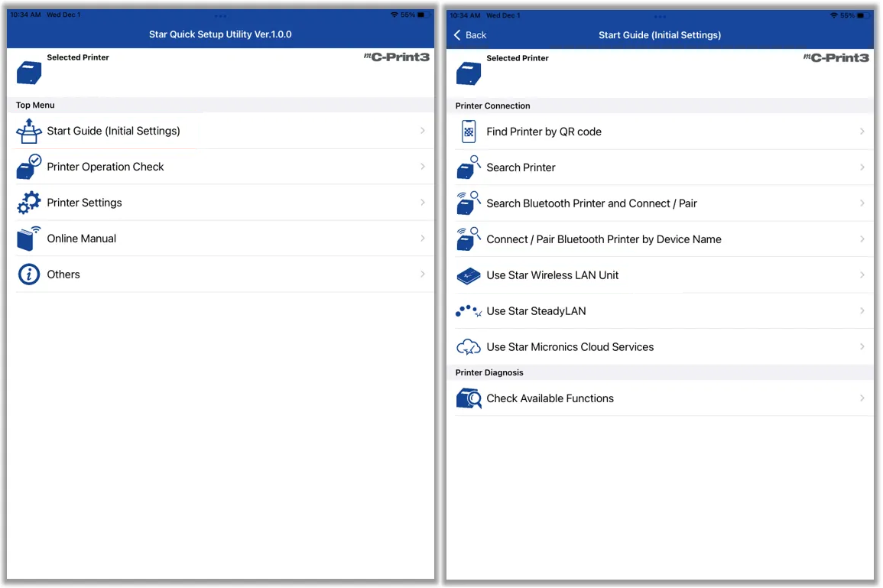Select Connect / Pair Bluetooth Printer by Device Name
This screenshot has height=588, width=883.
pos(660,239)
